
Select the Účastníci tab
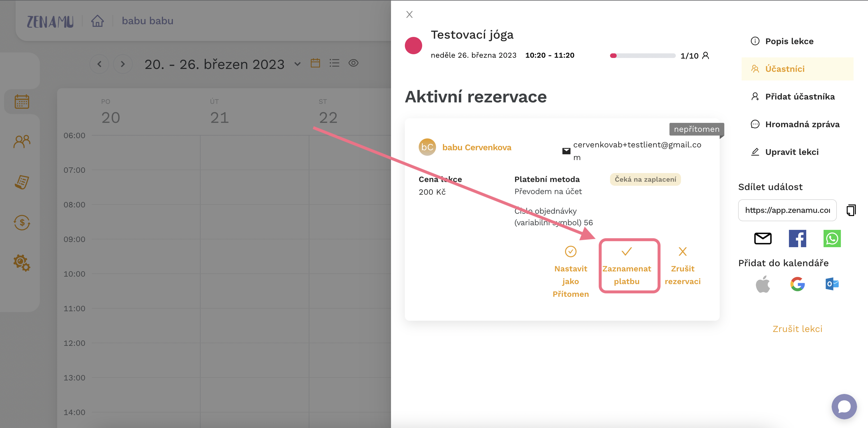coord(797,69)
